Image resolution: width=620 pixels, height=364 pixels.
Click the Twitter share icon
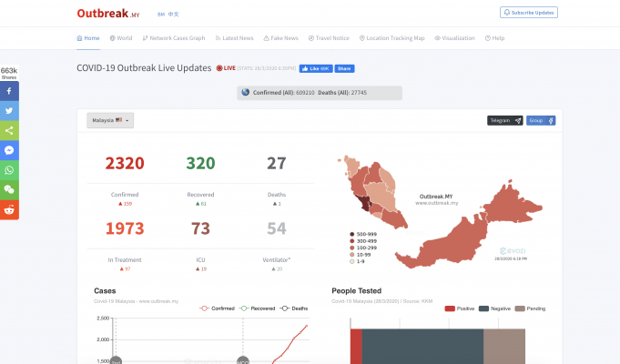click(9, 111)
